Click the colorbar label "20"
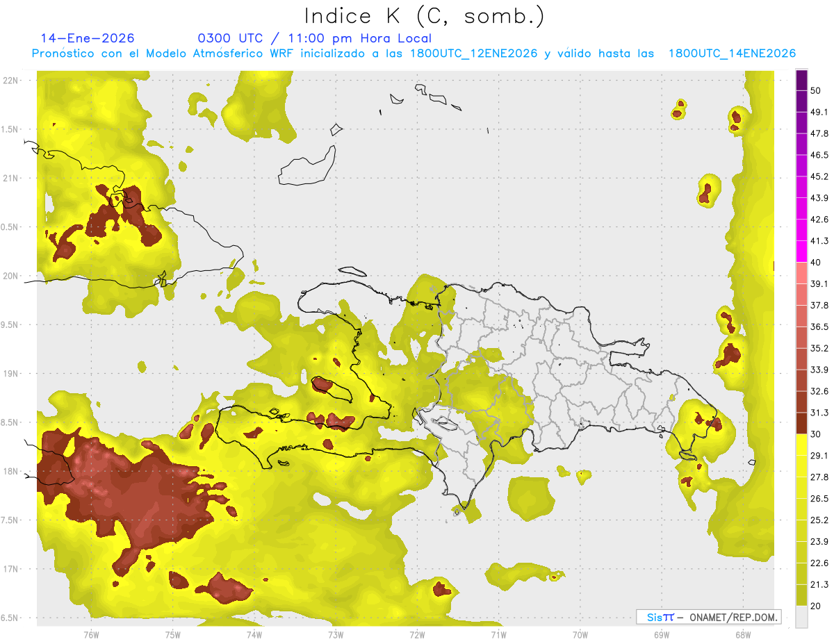Screen dimensions: 834x644 (x=816, y=606)
